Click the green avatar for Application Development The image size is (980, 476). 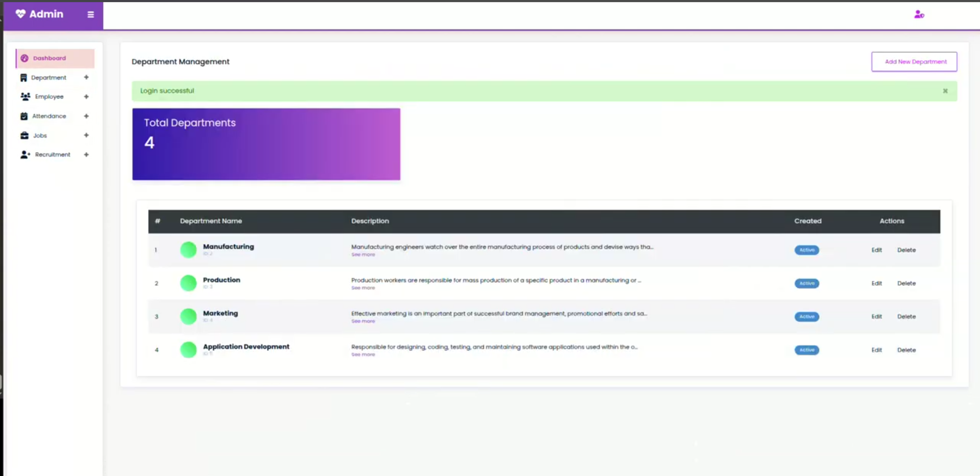point(188,350)
